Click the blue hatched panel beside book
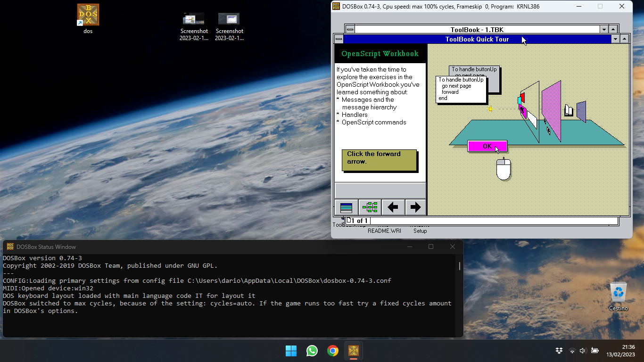Image resolution: width=644 pixels, height=362 pixels. tap(581, 112)
